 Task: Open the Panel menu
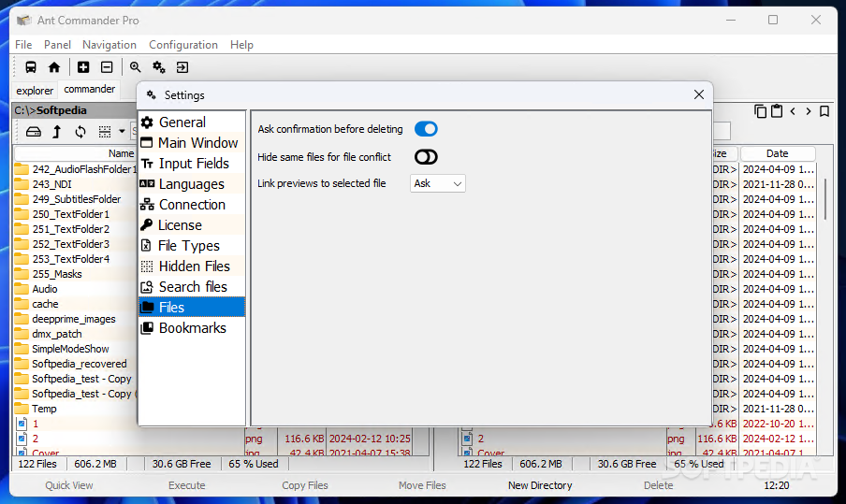(57, 45)
